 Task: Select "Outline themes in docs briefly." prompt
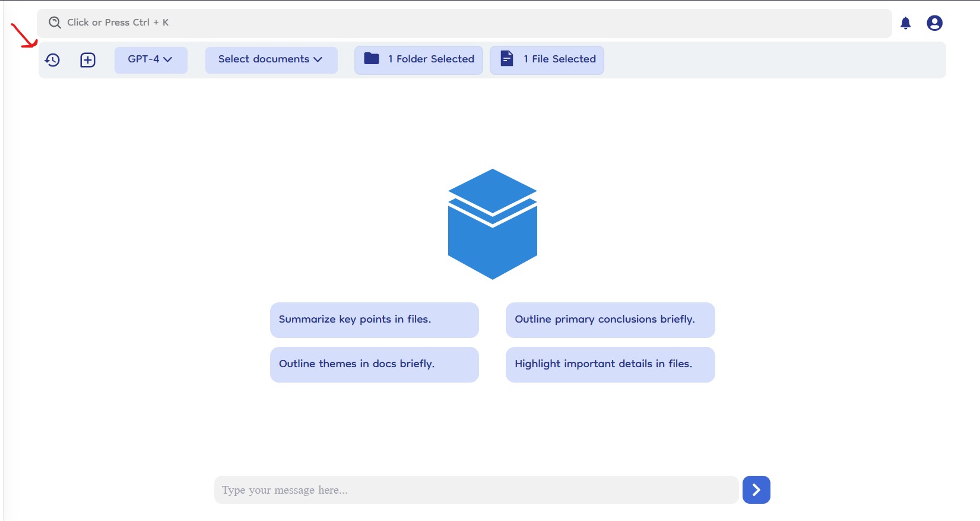374,364
